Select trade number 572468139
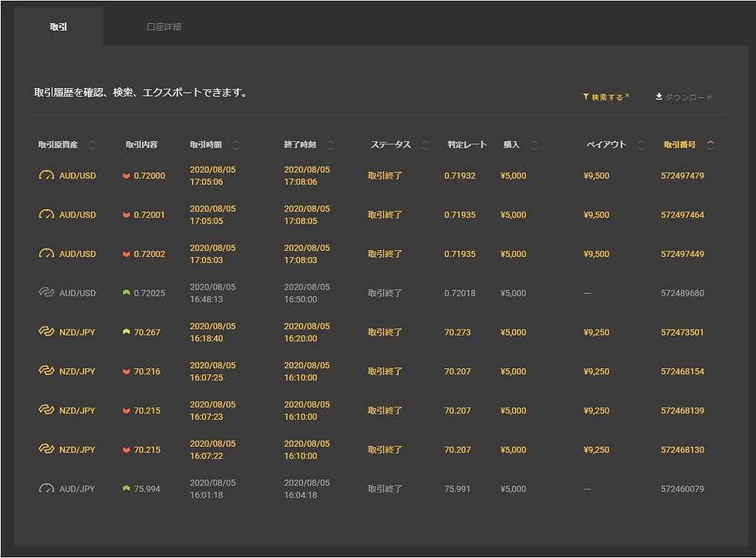Viewport: 756px width, 558px height. 682,411
